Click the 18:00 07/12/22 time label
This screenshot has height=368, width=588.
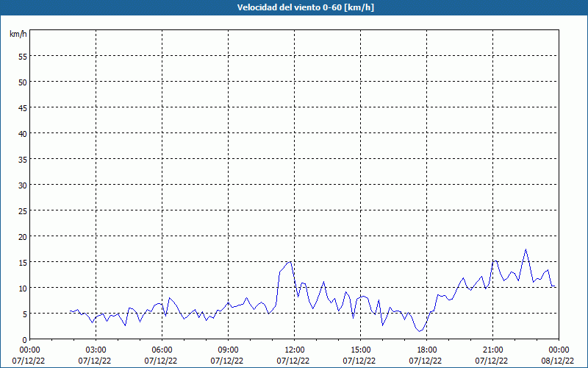pos(426,355)
